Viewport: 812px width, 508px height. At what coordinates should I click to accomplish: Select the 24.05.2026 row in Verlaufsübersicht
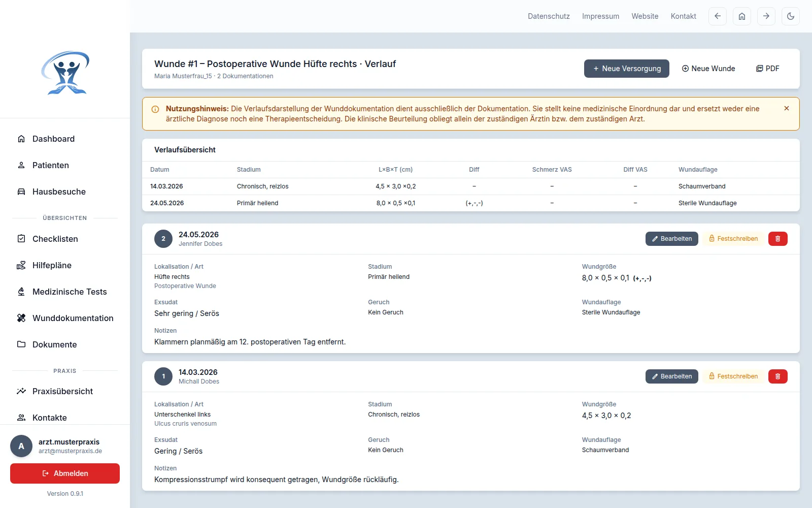point(471,203)
